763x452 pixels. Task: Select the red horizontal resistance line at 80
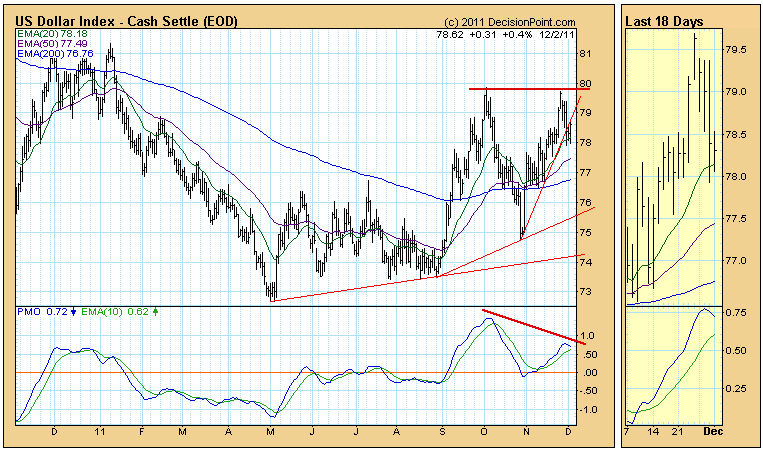[530, 89]
